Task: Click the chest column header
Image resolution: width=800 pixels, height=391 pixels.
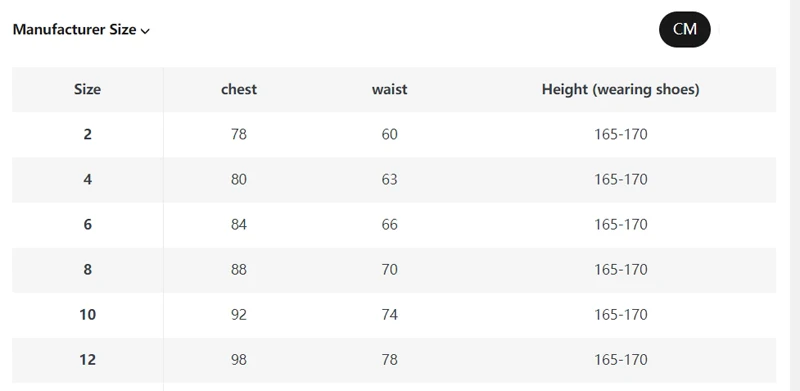Action: click(239, 89)
